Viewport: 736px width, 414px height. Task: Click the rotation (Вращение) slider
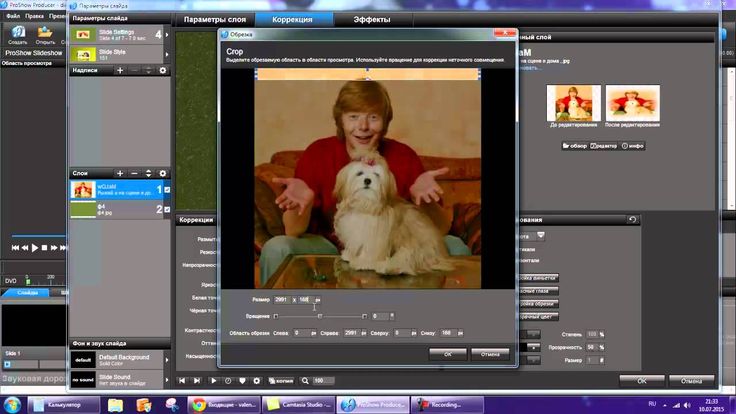(x=318, y=316)
